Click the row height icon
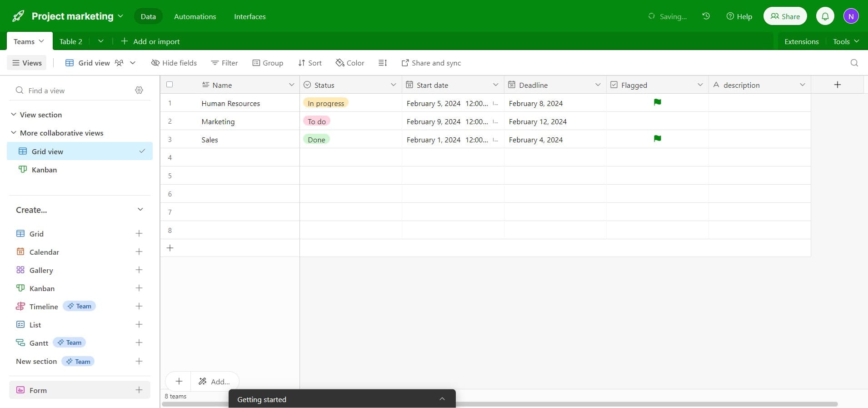 383,63
